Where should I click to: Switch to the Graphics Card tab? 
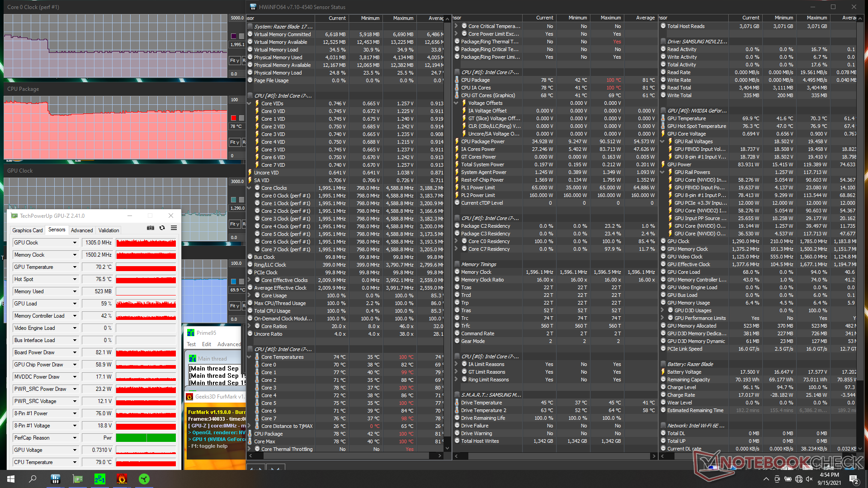pos(28,230)
